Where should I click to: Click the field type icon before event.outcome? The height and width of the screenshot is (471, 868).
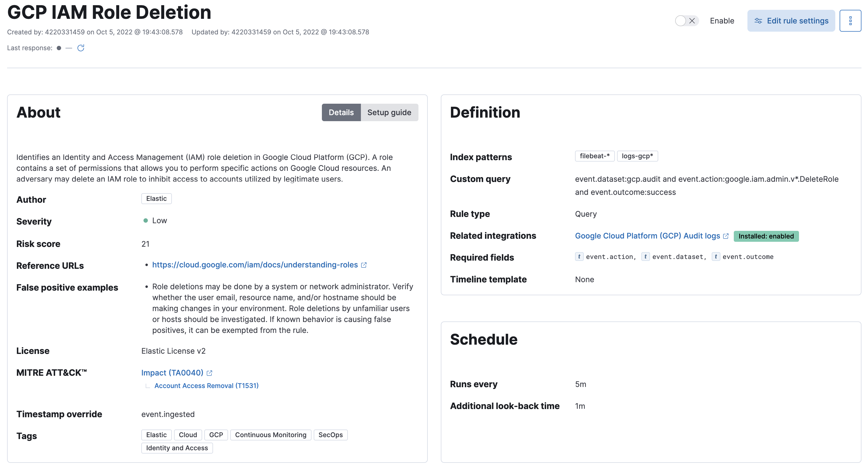click(716, 257)
